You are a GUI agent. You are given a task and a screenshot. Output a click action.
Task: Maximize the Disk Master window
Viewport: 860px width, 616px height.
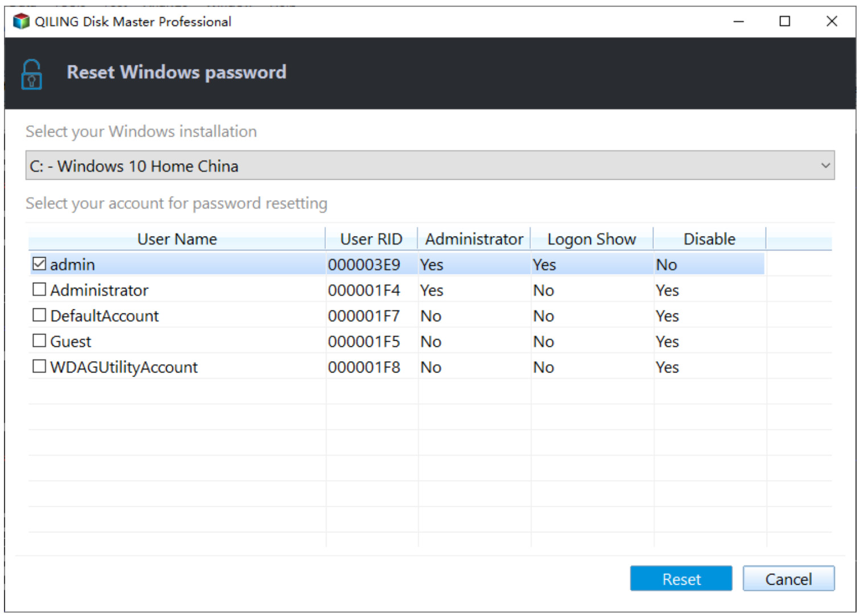(x=785, y=22)
